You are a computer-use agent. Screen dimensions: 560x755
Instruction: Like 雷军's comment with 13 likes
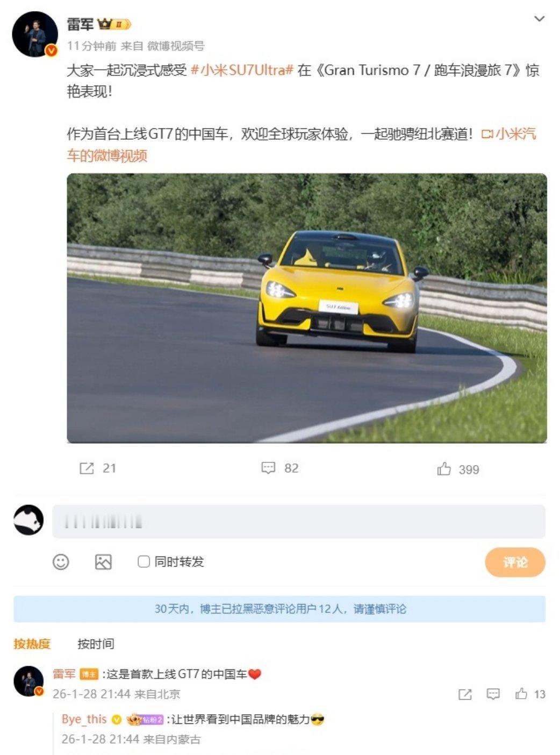click(x=530, y=694)
